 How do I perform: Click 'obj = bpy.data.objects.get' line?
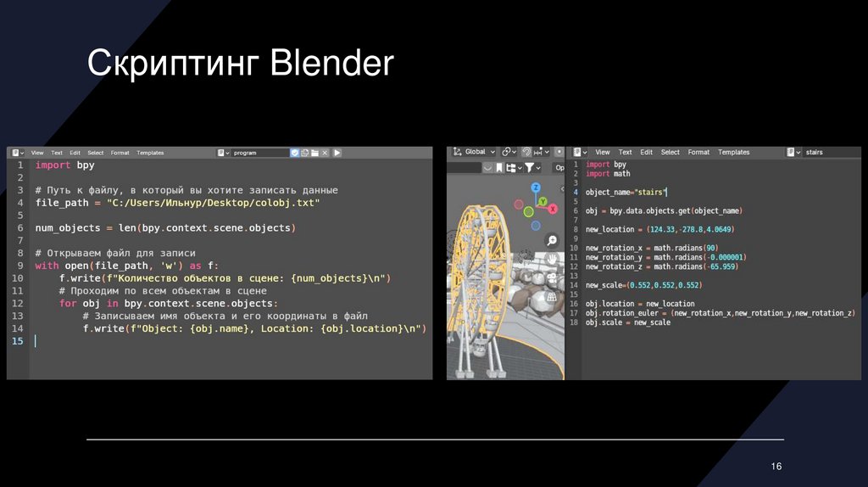(664, 210)
